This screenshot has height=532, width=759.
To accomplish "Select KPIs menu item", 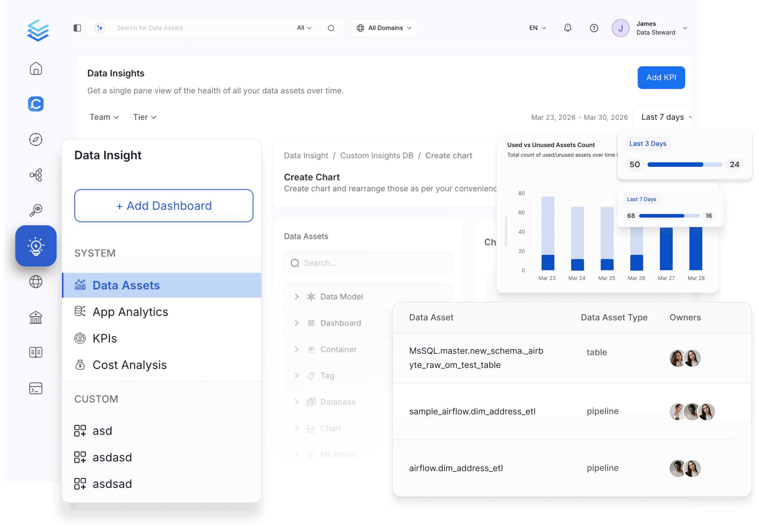I will 162,338.
